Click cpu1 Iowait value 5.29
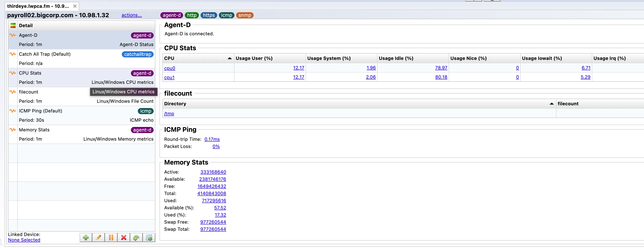 click(585, 77)
